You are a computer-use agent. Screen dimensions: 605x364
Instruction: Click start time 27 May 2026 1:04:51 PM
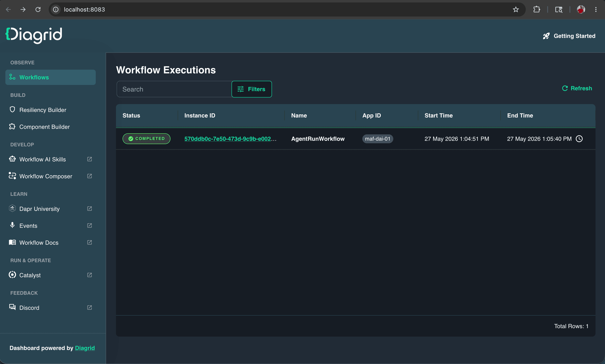click(457, 139)
